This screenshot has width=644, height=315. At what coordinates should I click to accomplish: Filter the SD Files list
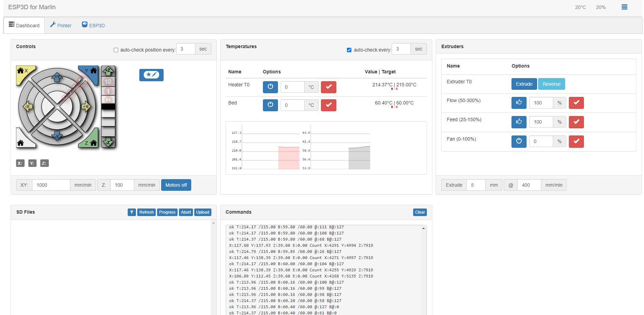pos(132,212)
